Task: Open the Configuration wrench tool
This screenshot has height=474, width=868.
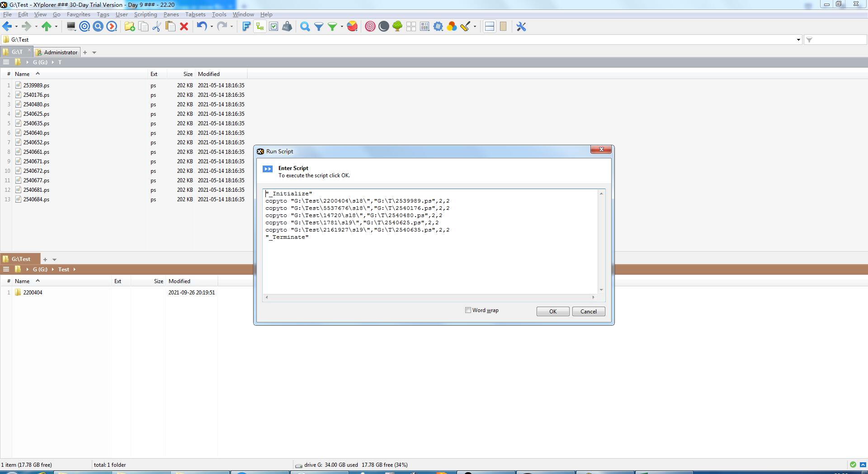Action: (x=521, y=27)
